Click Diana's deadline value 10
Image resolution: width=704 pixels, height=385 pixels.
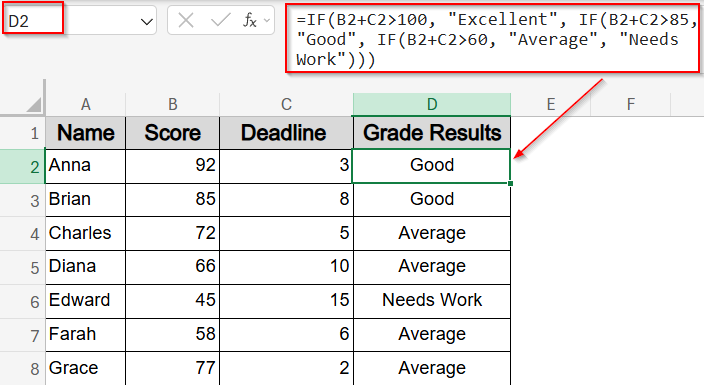[x=286, y=267]
